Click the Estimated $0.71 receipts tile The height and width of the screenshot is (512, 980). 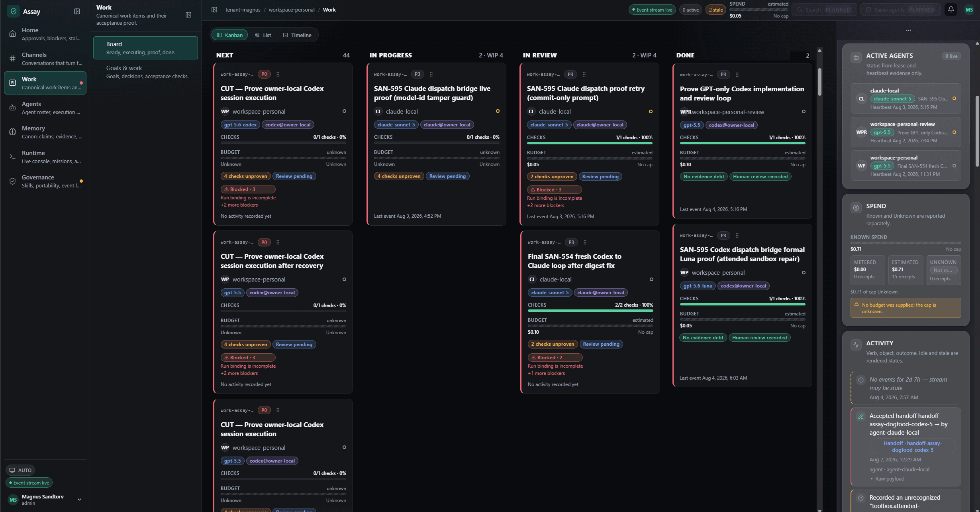905,270
